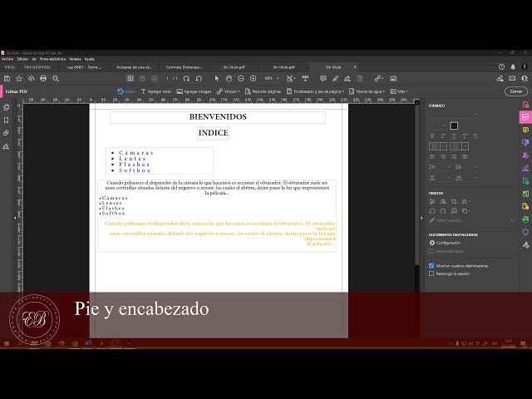Open numbered list style dropdown arrow
The width and height of the screenshot is (532, 399).
pos(465,146)
